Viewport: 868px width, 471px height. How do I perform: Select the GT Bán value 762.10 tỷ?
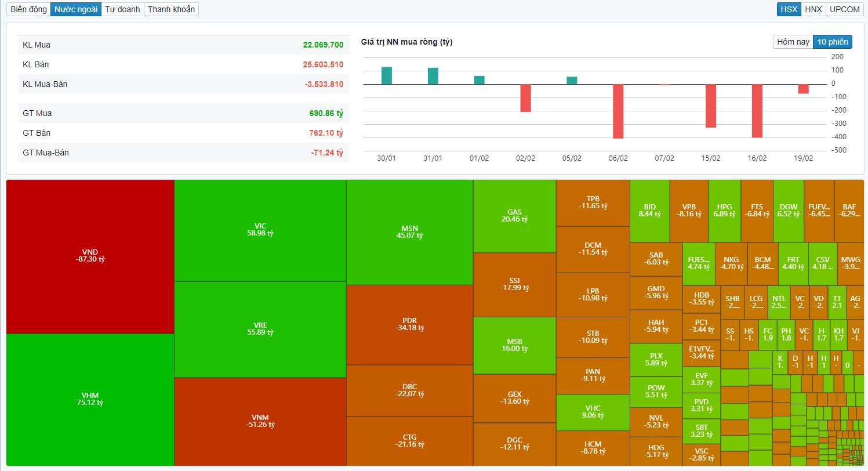tap(326, 133)
